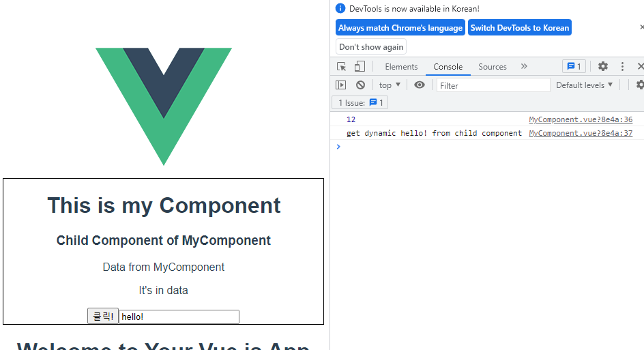This screenshot has width=644, height=350.
Task: Click the 'get dynamic hello! from child component' log
Action: click(x=434, y=133)
